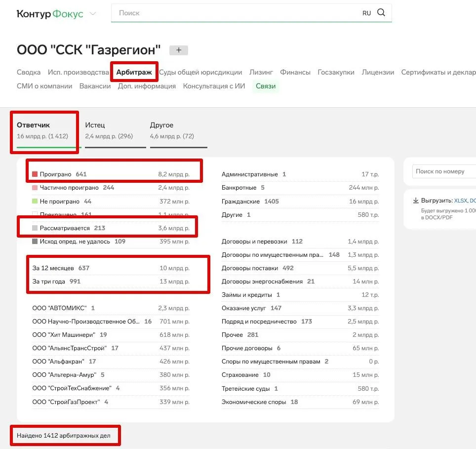Open the Связи section

pos(266,86)
